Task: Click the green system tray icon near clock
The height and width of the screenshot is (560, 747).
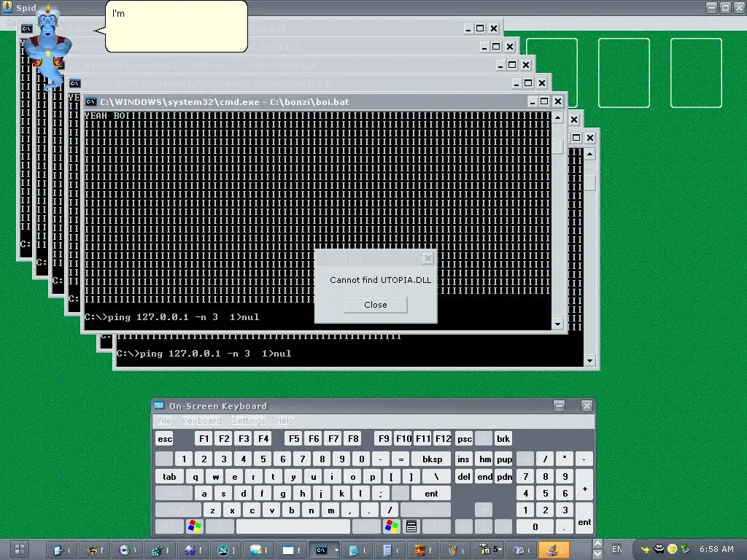Action: pos(685,550)
